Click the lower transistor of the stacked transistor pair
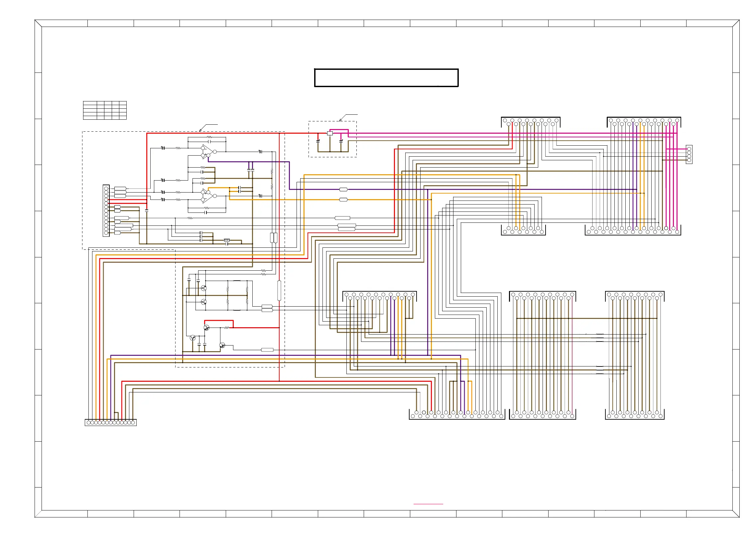 [204, 302]
